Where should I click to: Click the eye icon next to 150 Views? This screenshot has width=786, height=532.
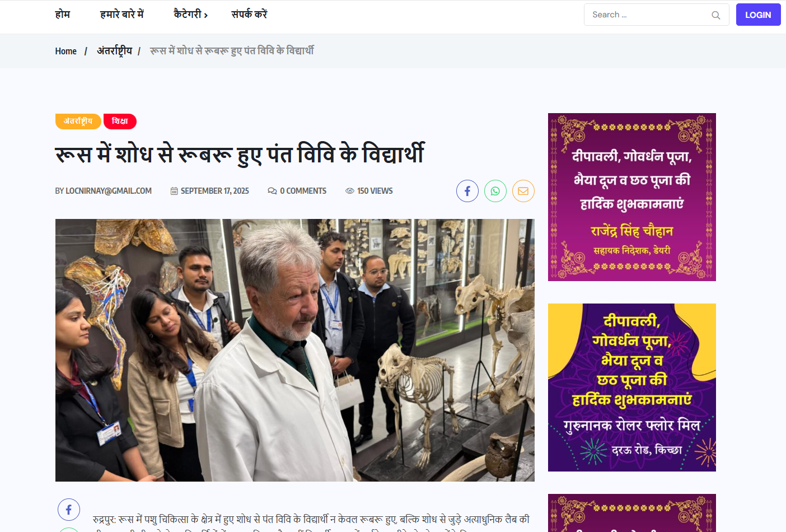[x=350, y=191]
